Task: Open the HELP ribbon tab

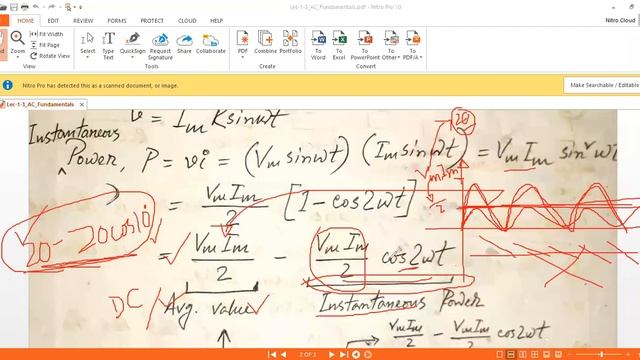Action: click(x=216, y=20)
